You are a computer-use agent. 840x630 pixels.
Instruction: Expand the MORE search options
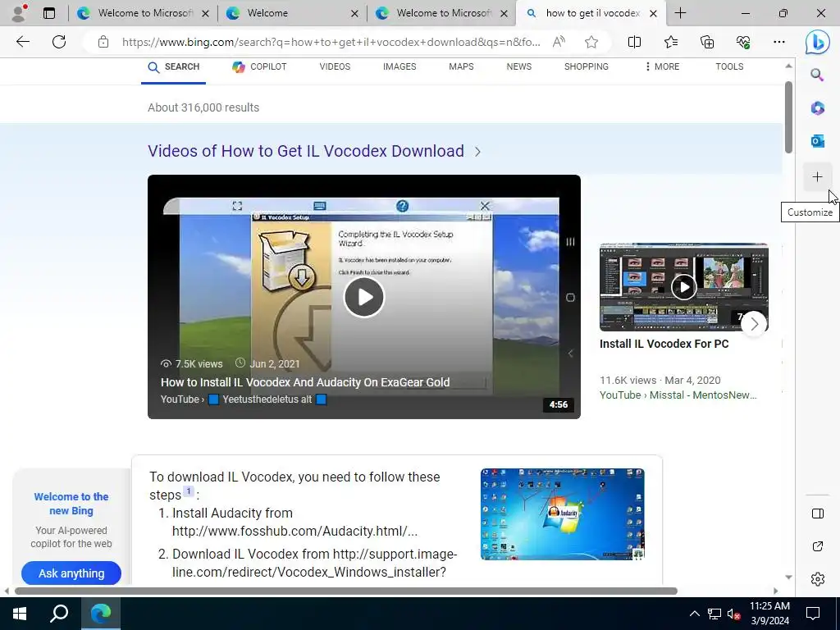(662, 67)
